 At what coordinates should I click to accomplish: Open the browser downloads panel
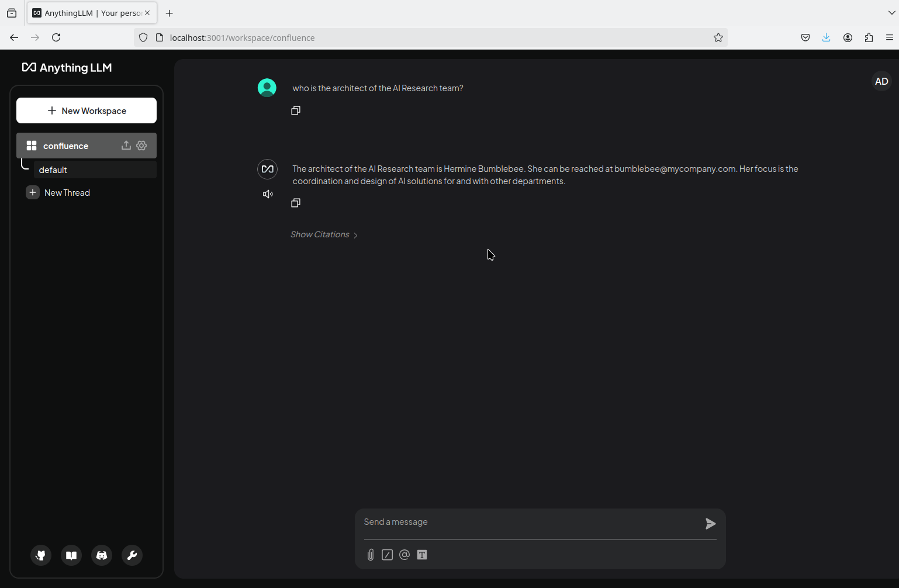[x=826, y=37]
